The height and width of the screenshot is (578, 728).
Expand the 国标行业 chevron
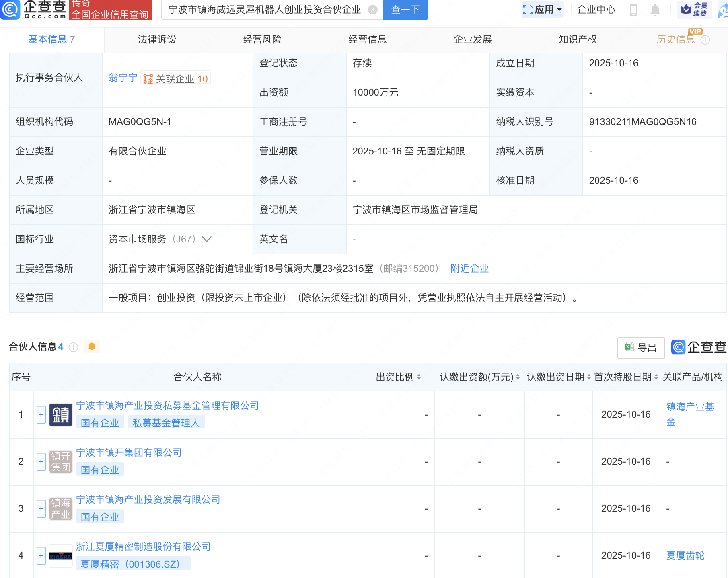(207, 239)
